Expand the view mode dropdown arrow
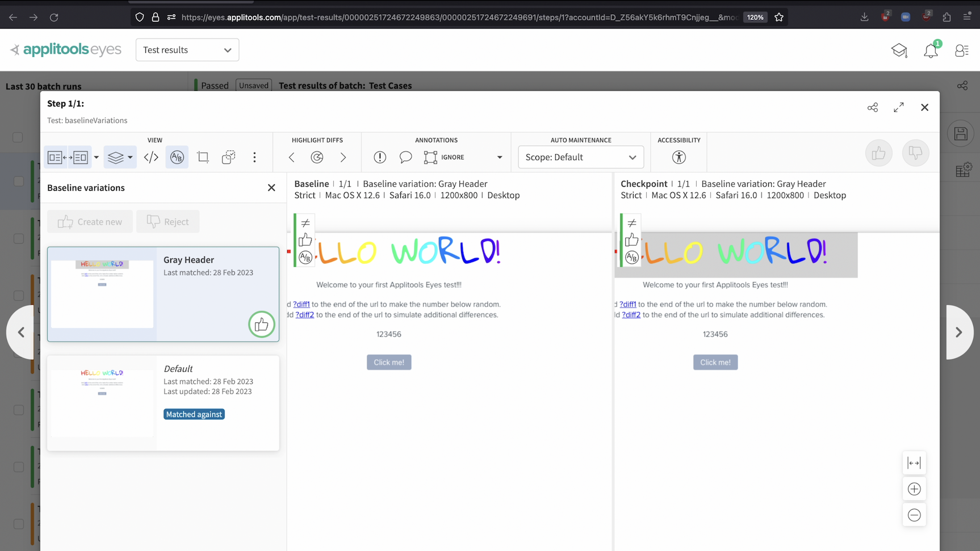This screenshot has height=551, width=980. pos(97,157)
